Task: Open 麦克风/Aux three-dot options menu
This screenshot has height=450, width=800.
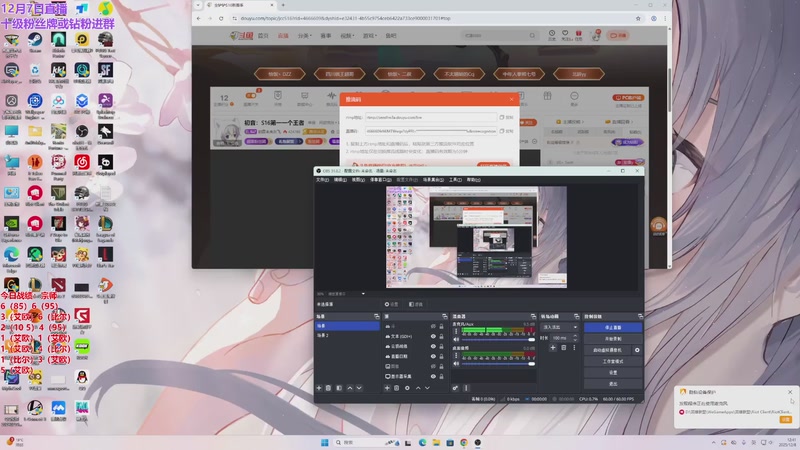Action: tap(456, 331)
